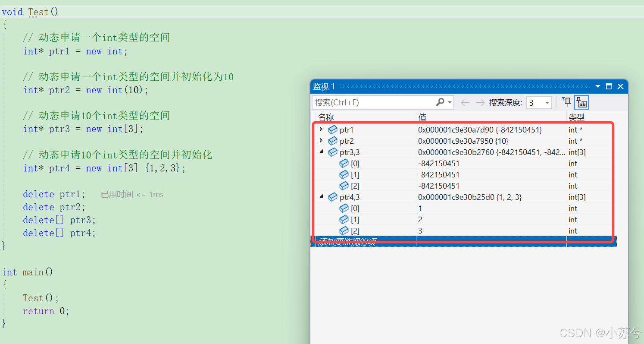The height and width of the screenshot is (344, 644).
Task: Click the cube icon of ptr3 element [1]
Action: point(344,174)
